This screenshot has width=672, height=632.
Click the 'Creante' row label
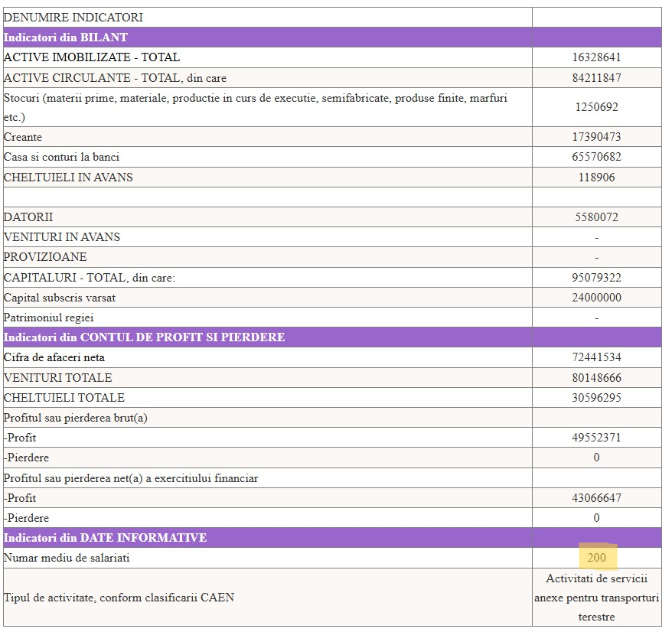(x=23, y=137)
